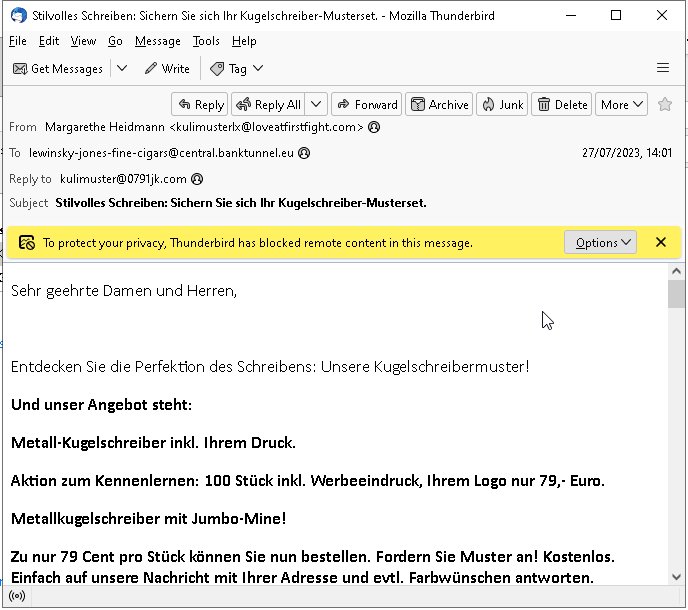Delete this email

[562, 104]
